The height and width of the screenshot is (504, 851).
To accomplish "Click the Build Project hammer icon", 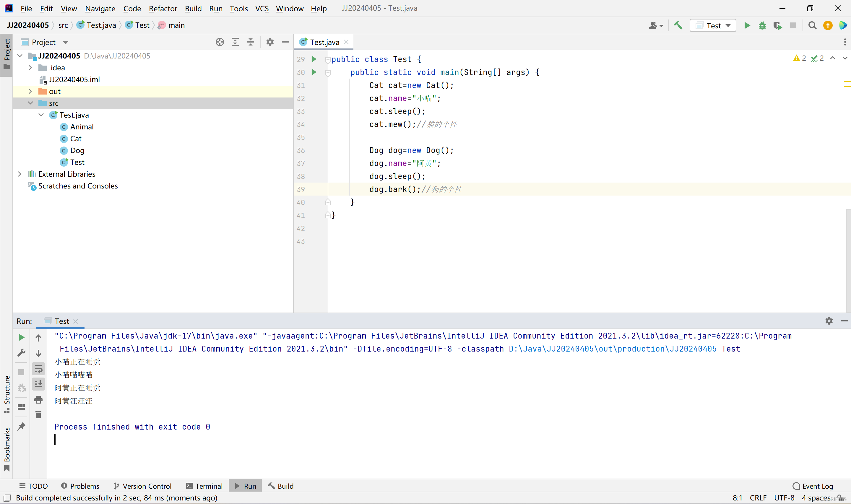I will [x=678, y=25].
